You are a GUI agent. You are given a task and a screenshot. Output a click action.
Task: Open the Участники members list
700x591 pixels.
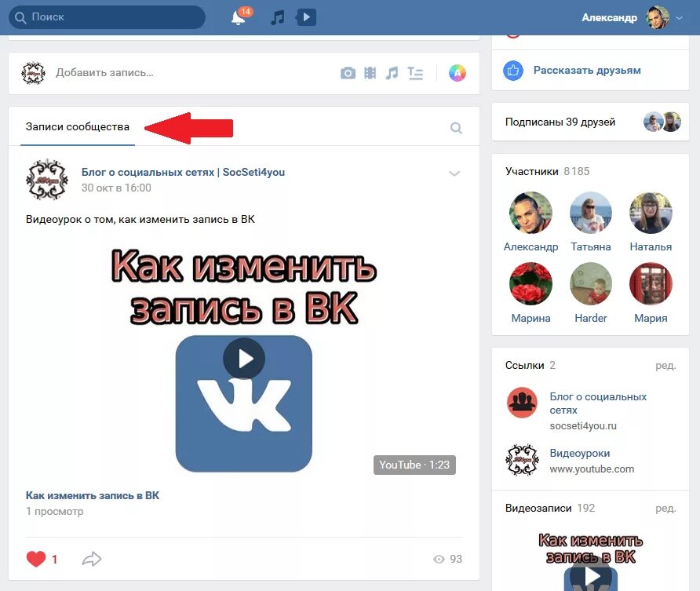[548, 171]
